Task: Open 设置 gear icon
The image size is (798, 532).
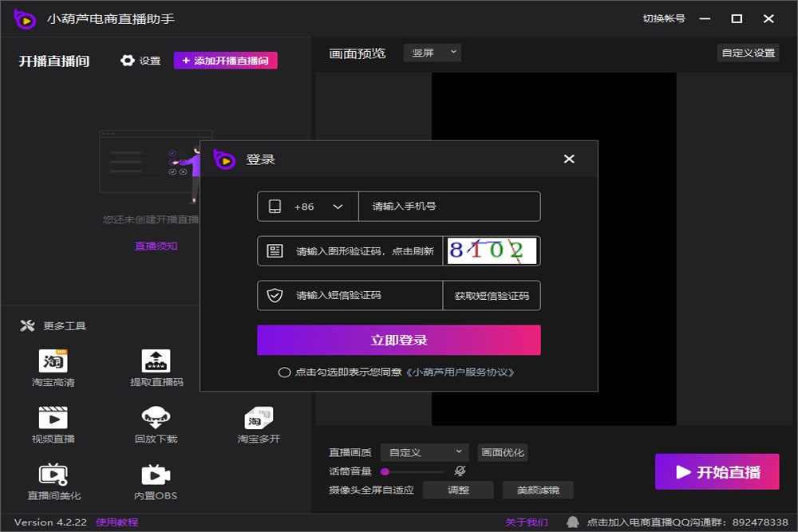Action: [127, 61]
